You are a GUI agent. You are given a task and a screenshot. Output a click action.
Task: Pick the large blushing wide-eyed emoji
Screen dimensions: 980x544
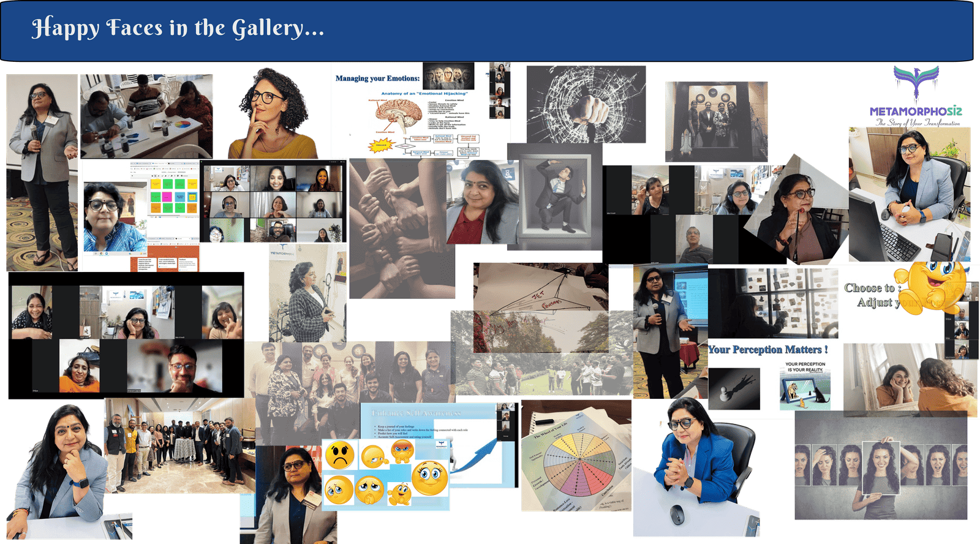point(429,477)
